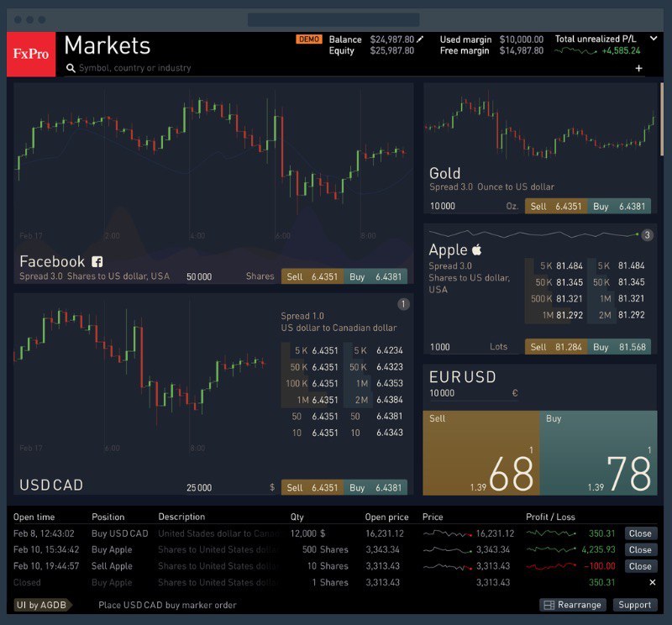Edit Apple quantity 1000 Lots
Viewport: 672px width, 625px height.
click(x=474, y=347)
